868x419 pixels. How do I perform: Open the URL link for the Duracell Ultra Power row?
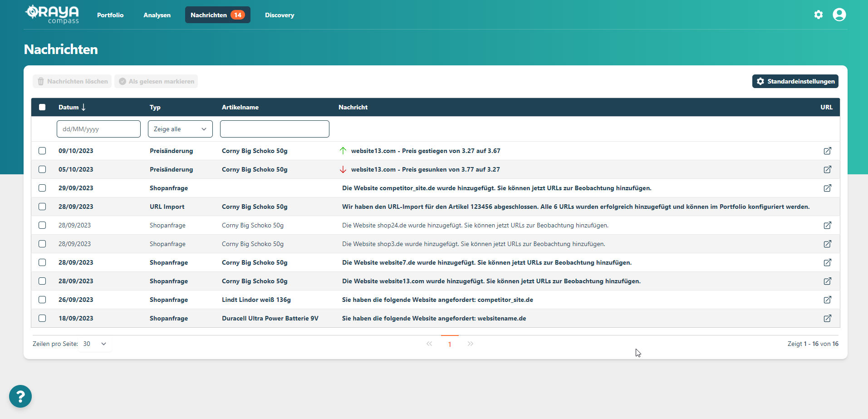828,318
